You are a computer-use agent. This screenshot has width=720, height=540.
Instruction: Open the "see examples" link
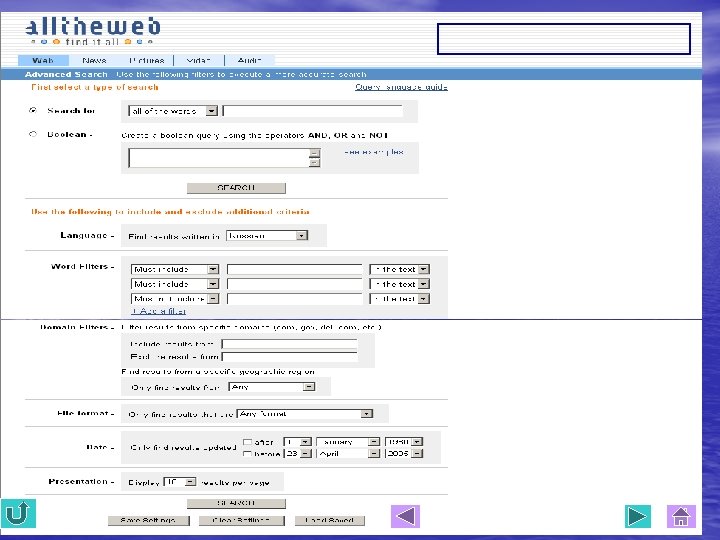pos(374,152)
